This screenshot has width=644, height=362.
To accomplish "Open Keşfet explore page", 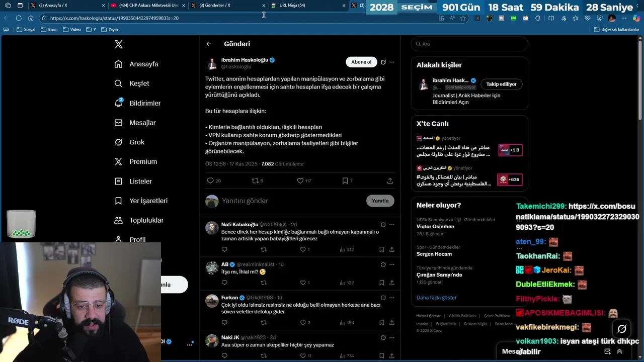I will 132,83.
